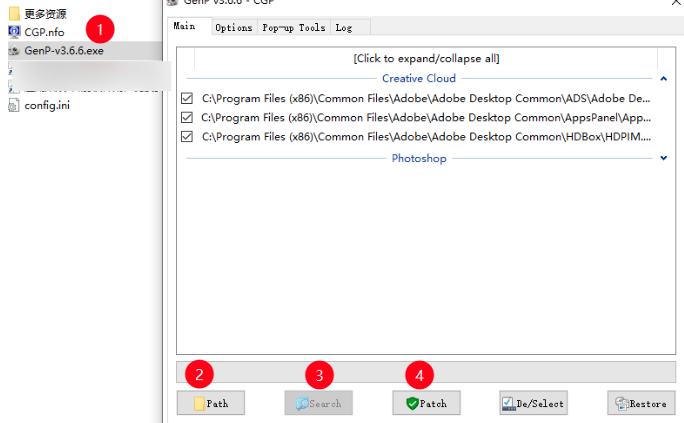Open the Pop-up Tools tab
Viewport: 684px width, 423px height.
(294, 27)
